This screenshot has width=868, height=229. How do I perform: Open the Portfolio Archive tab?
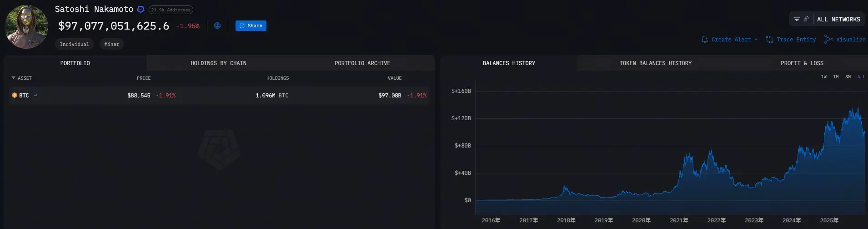click(362, 63)
